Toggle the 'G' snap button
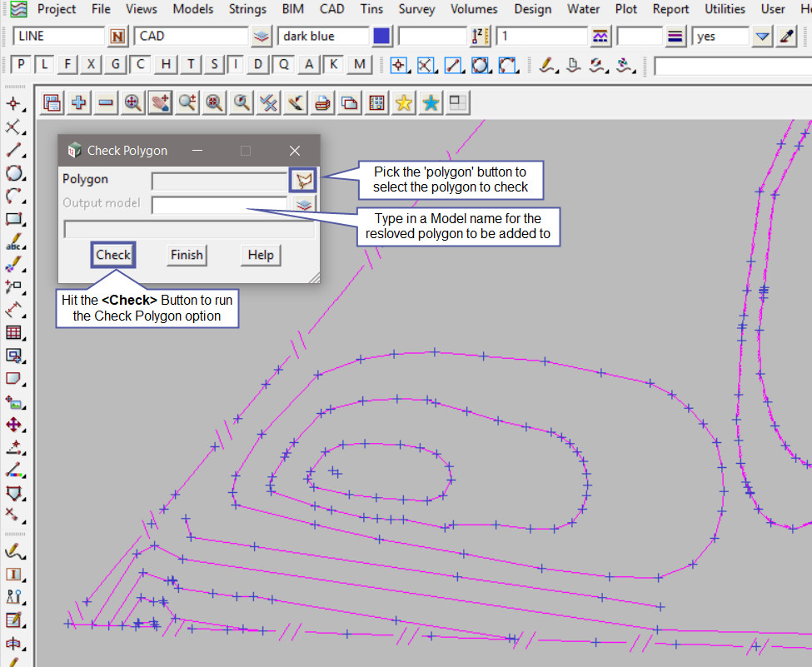 (116, 65)
